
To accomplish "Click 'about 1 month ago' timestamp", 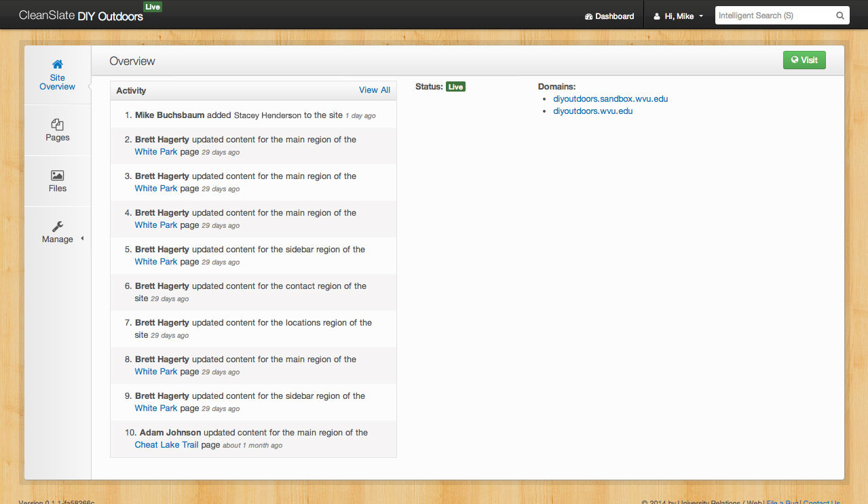I will (252, 446).
